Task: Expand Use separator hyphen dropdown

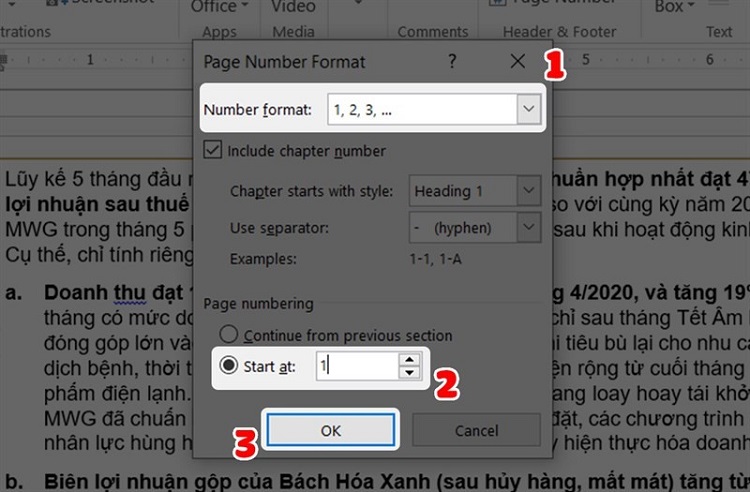Action: pyautogui.click(x=529, y=227)
